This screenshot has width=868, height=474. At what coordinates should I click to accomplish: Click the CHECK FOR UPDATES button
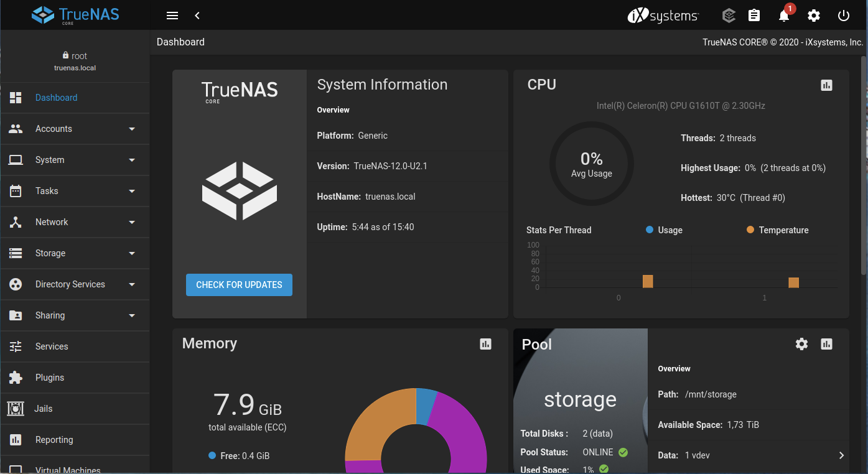pos(239,285)
